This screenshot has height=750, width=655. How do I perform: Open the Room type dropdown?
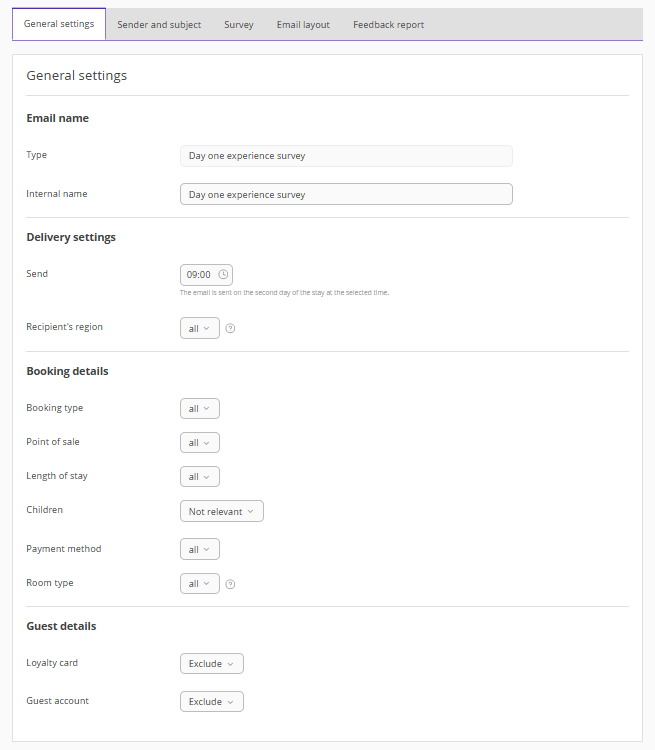199,583
